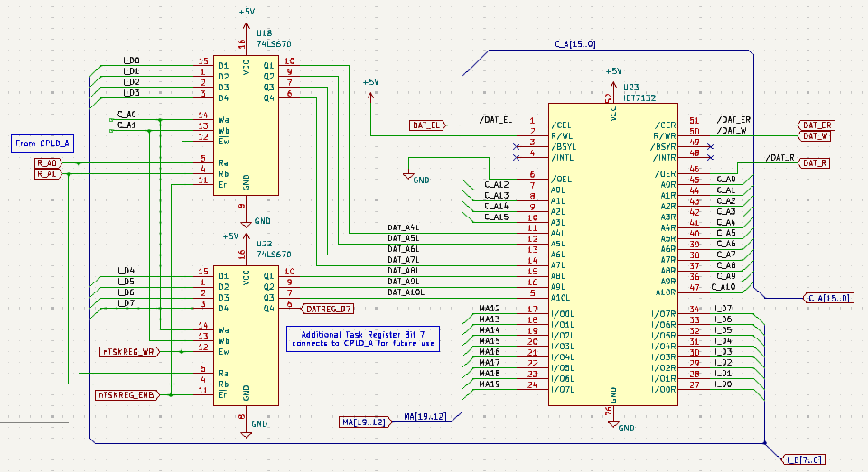
Task: Select the U18 74LS670 register file symbol
Action: pyautogui.click(x=246, y=125)
